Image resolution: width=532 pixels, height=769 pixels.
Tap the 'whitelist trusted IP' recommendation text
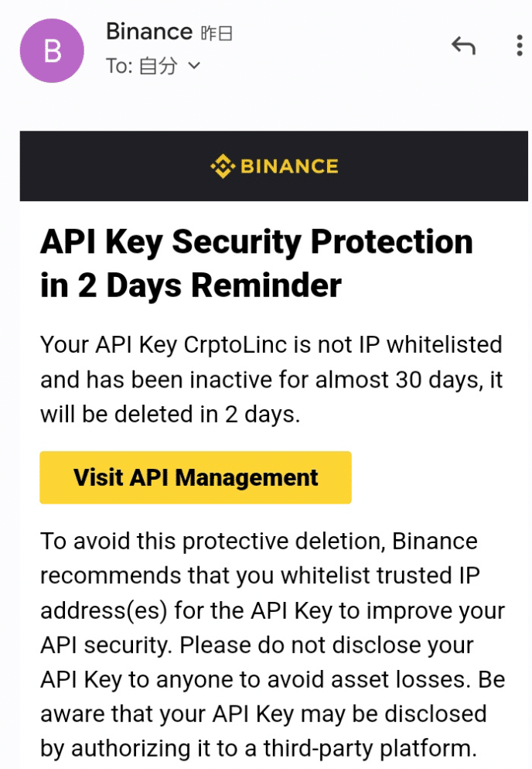(x=380, y=576)
